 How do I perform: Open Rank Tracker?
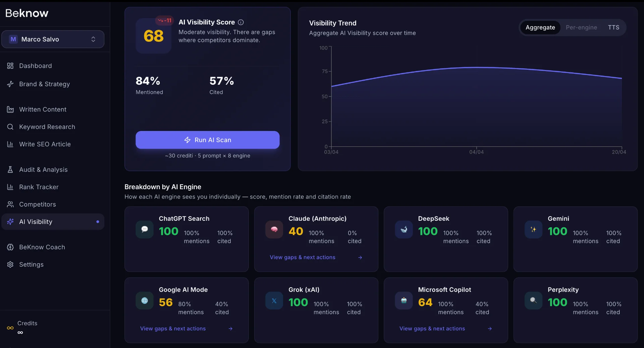(53, 187)
